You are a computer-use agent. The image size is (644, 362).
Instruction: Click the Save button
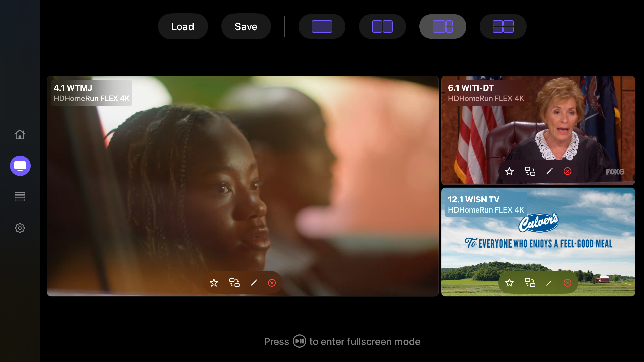click(246, 26)
